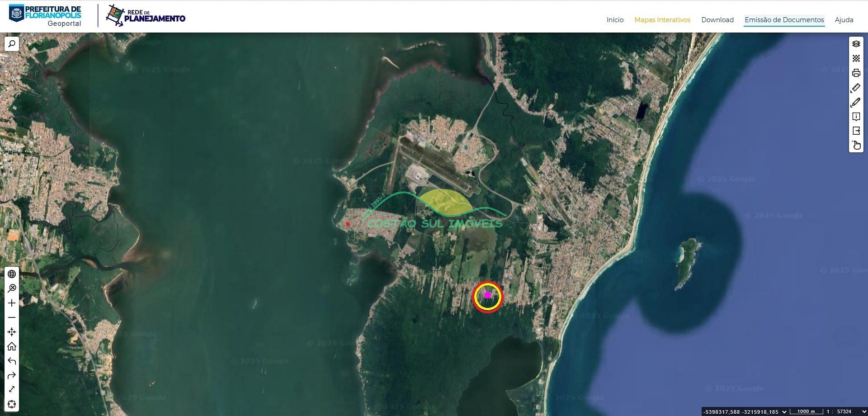
Task: Open the map scale dropdown
Action: [x=864, y=411]
